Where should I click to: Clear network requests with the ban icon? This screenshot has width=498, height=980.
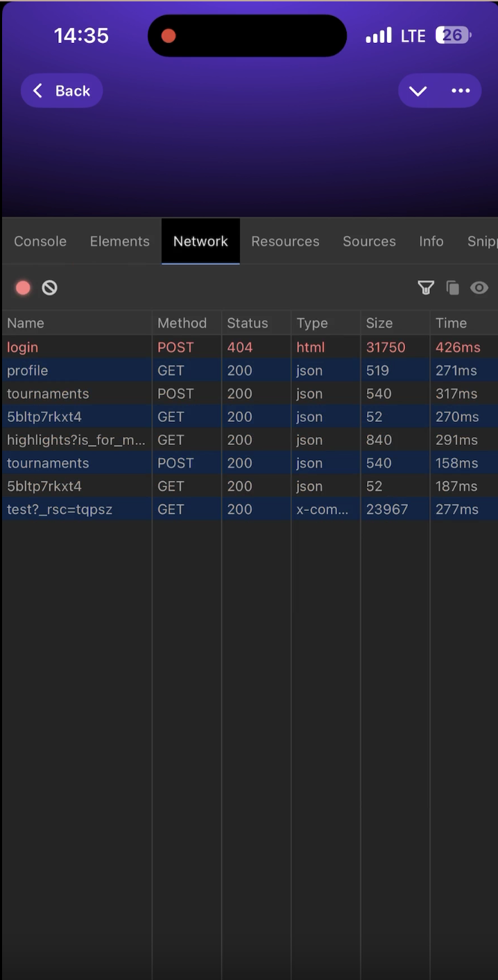tap(49, 288)
